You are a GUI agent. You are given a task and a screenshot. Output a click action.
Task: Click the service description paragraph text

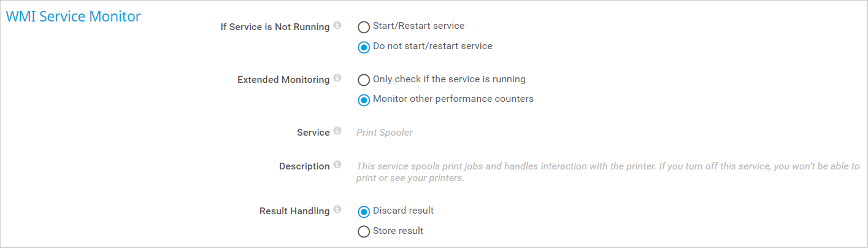pyautogui.click(x=607, y=172)
